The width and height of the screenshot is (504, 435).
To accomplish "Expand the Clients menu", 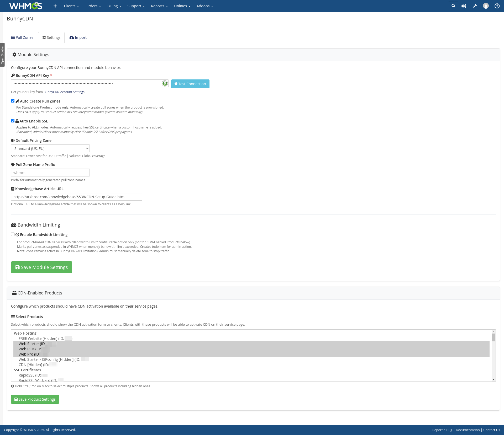I will 71,6.
